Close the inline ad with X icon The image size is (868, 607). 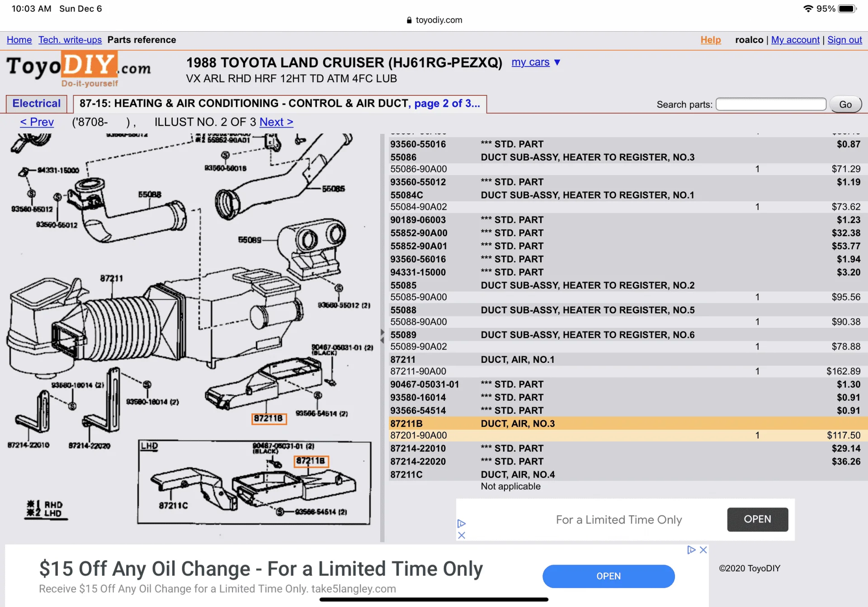[x=462, y=536]
